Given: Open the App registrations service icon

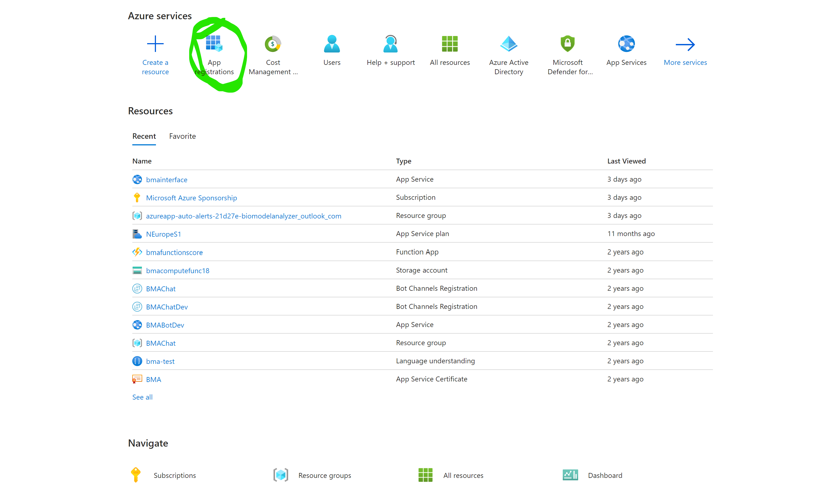Looking at the screenshot, I should (214, 44).
